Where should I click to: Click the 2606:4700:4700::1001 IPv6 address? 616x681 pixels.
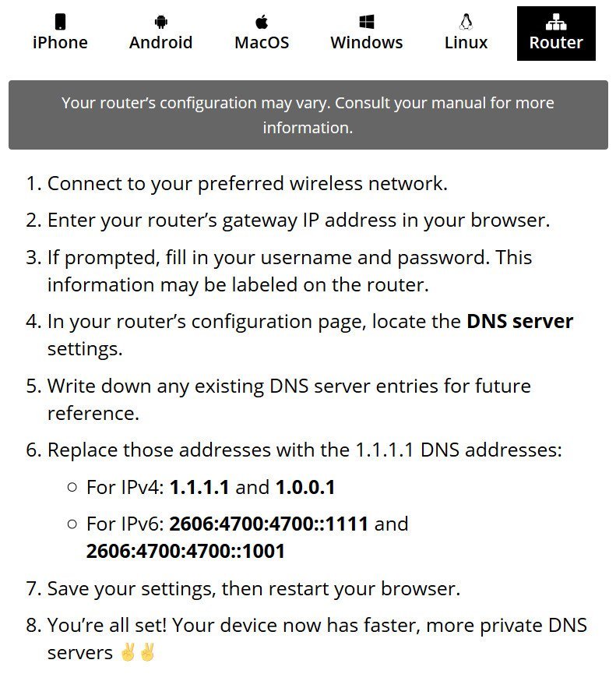click(x=185, y=551)
